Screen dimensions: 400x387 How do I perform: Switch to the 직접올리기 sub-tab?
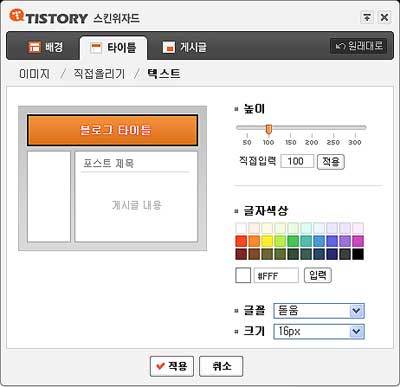pos(99,74)
